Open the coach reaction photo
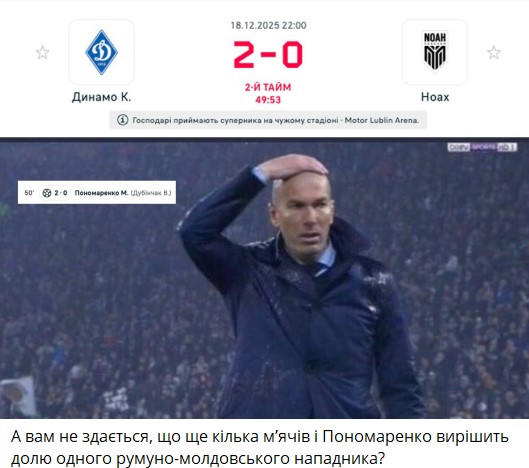The height and width of the screenshot is (468, 529). (264, 278)
